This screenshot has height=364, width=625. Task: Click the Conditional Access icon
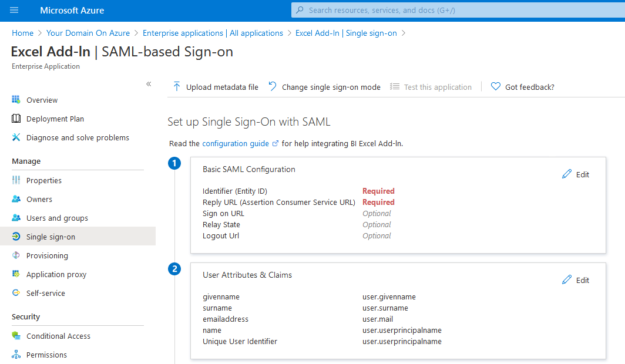click(16, 336)
